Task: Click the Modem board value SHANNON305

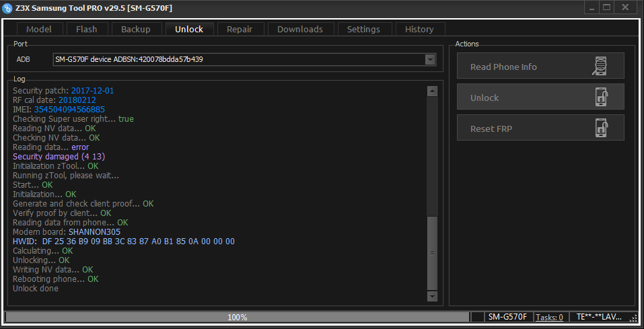Action: click(94, 232)
